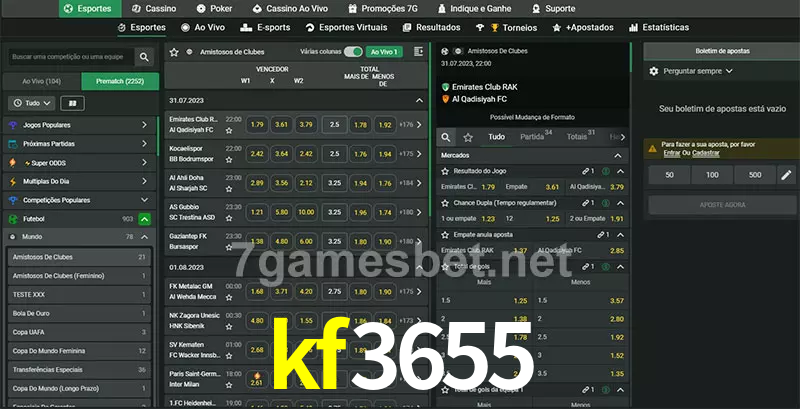Image resolution: width=800 pixels, height=409 pixels.
Task: Click the football icon in the match header
Action: click(445, 52)
